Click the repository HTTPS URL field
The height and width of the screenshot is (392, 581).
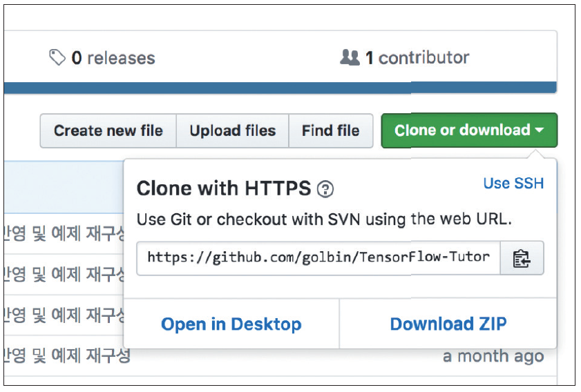click(x=318, y=258)
